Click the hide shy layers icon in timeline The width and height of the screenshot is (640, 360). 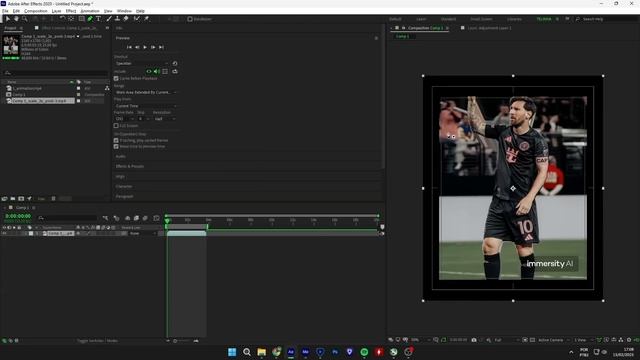(127, 218)
